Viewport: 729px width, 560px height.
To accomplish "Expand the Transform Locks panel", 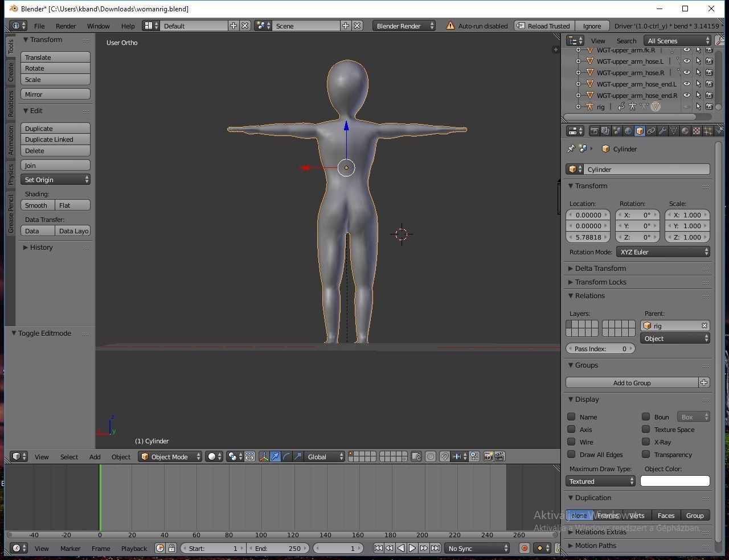I will pos(600,282).
